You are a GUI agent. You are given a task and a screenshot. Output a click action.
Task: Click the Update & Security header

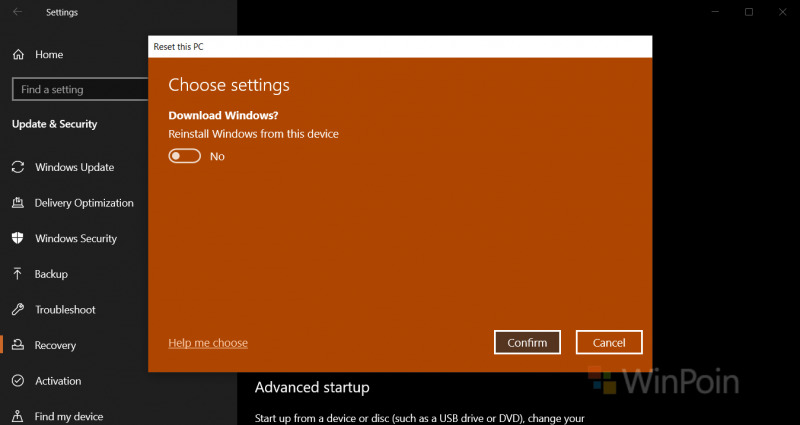pos(55,124)
